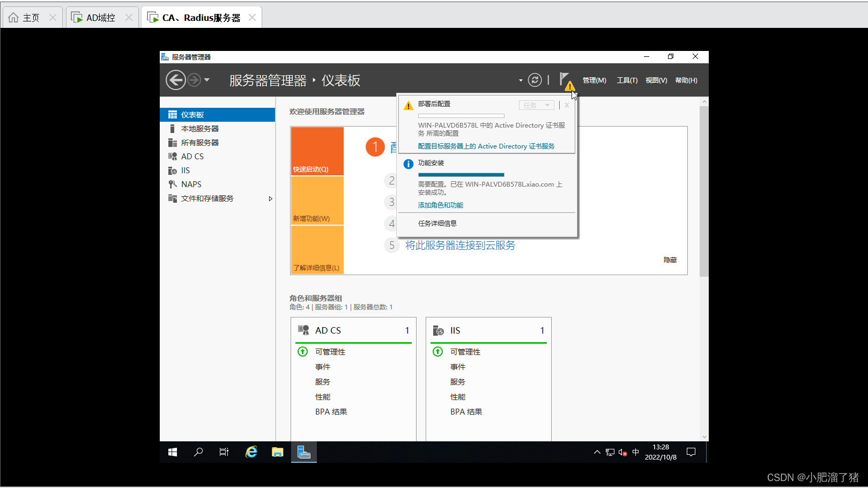Click the AD CS sidebar icon
The height and width of the screenshot is (488, 868).
click(173, 157)
